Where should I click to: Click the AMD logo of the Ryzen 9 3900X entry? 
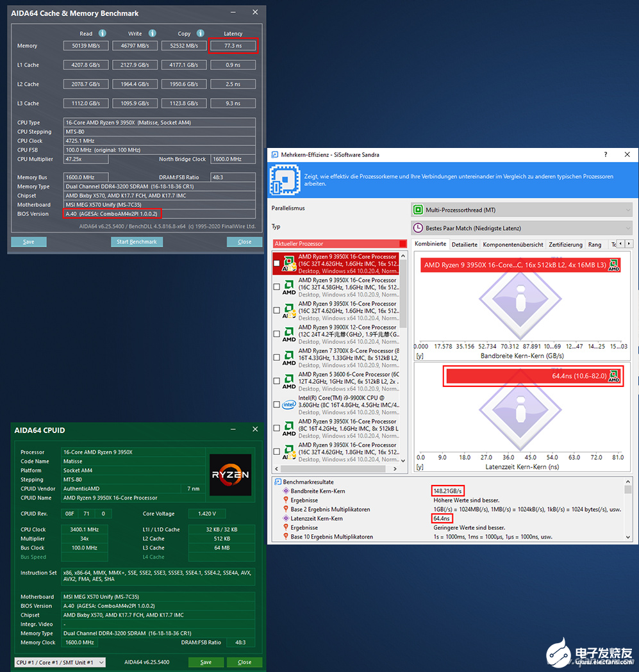[289, 334]
